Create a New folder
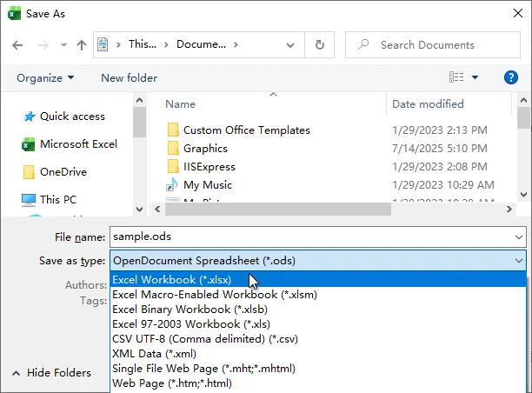This screenshot has width=532, height=393. click(x=130, y=78)
